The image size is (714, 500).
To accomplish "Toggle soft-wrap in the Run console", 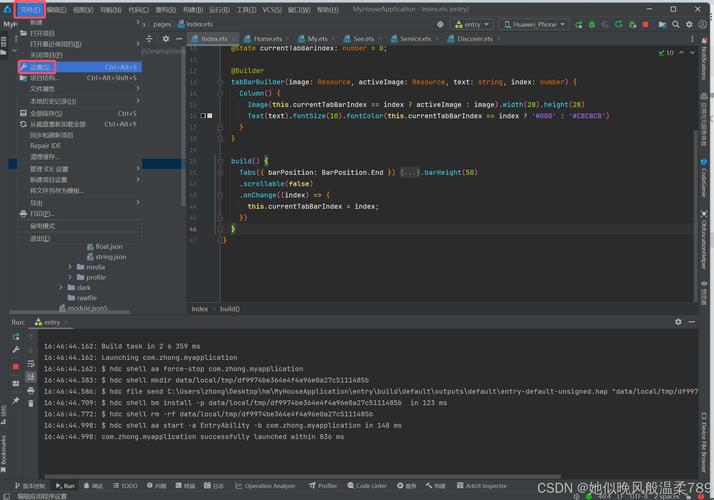I will point(31,364).
